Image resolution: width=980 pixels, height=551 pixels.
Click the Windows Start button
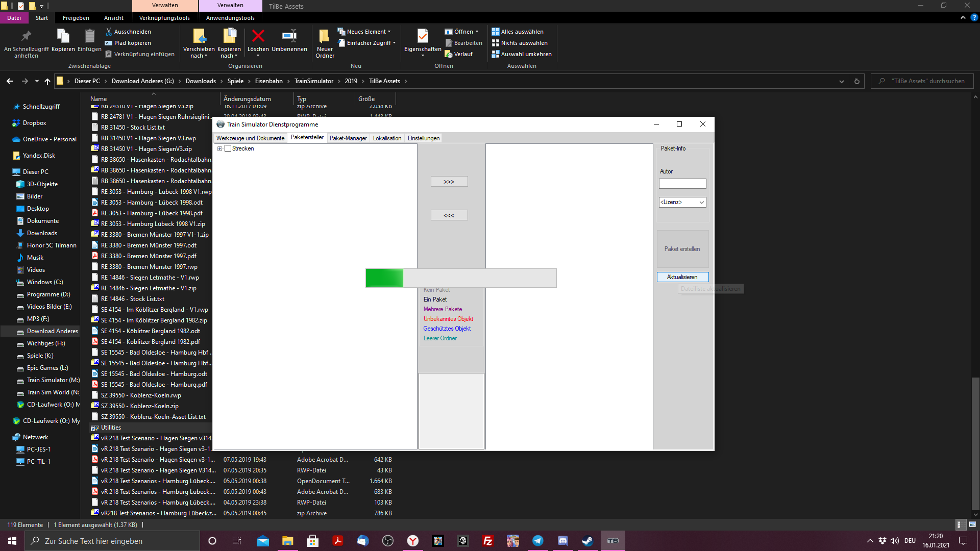pyautogui.click(x=12, y=541)
